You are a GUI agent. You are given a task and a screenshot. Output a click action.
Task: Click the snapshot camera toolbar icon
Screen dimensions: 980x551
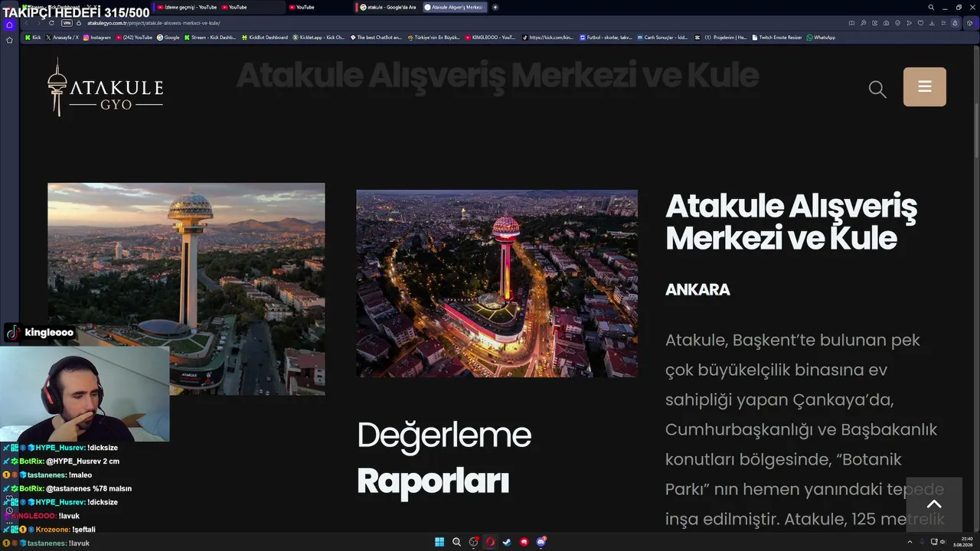click(x=886, y=23)
